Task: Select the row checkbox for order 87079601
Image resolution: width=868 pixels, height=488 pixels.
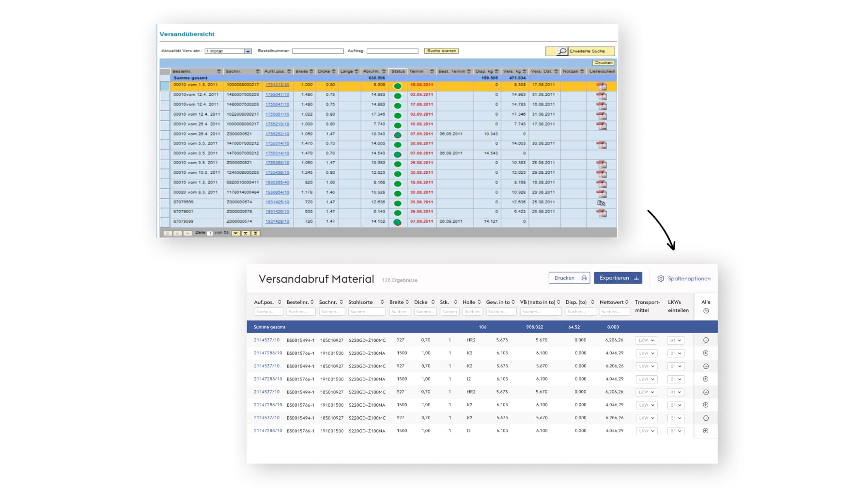Action: 165,212
